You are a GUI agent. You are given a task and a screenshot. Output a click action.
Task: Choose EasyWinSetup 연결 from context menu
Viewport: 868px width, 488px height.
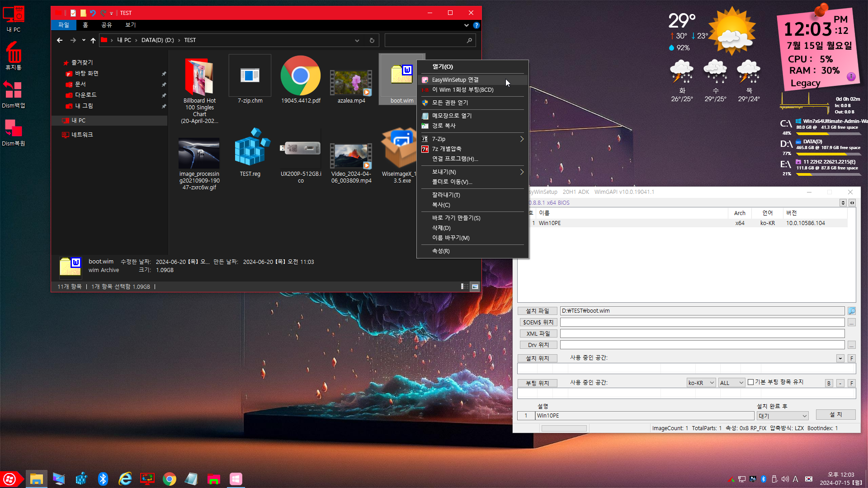click(x=472, y=80)
